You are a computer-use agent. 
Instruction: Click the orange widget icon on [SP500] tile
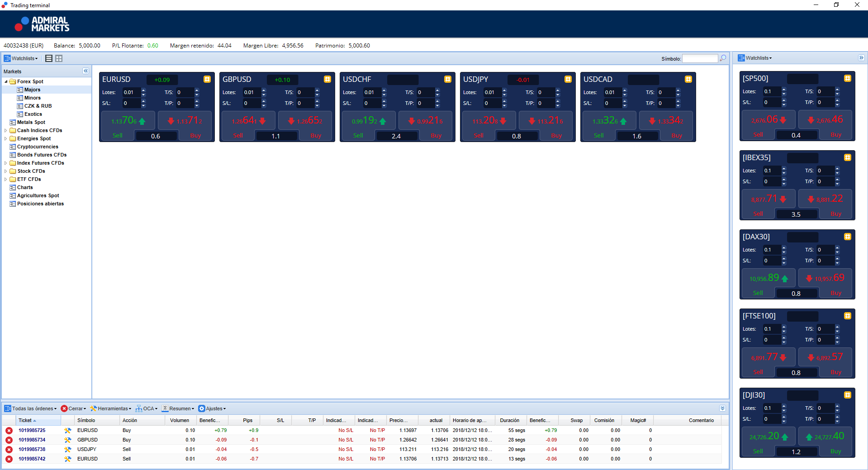pos(848,78)
